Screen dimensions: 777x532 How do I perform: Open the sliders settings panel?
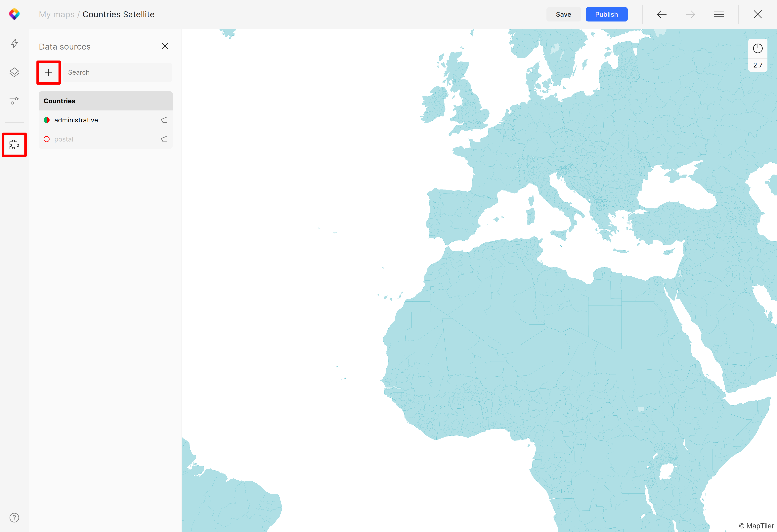(14, 101)
